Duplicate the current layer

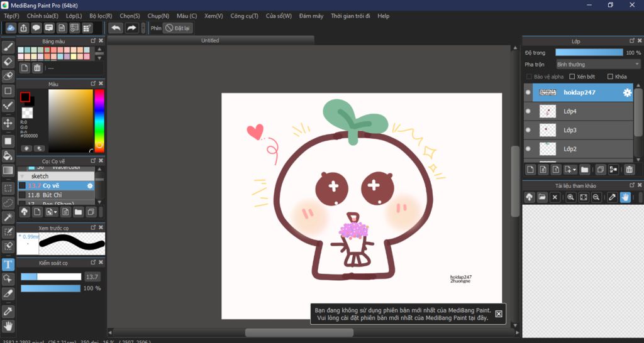(x=601, y=170)
